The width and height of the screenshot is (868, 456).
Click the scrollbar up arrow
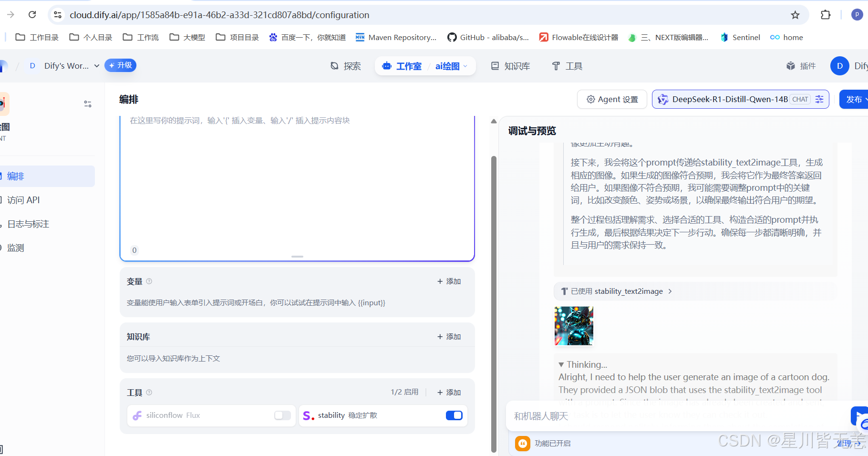pyautogui.click(x=494, y=121)
